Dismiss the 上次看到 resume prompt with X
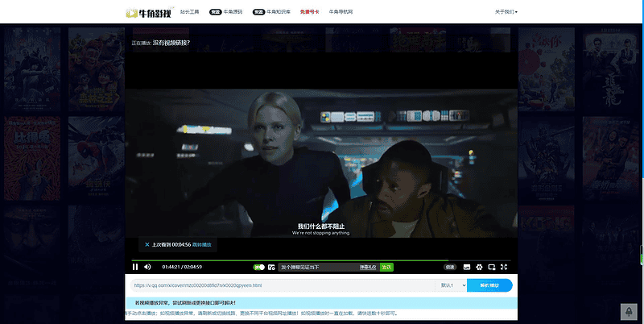Viewport: 644px width, 324px height. [147, 245]
